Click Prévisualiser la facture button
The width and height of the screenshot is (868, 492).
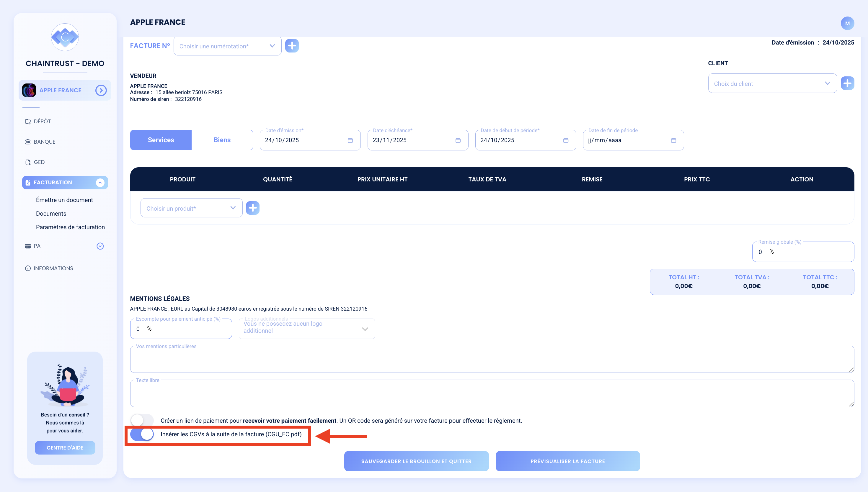coord(567,461)
